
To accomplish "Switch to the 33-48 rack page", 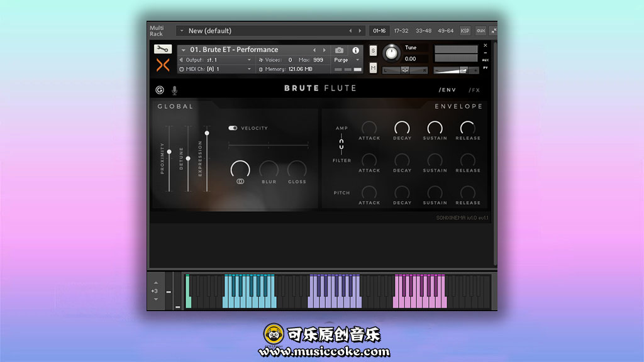I will coord(423,31).
